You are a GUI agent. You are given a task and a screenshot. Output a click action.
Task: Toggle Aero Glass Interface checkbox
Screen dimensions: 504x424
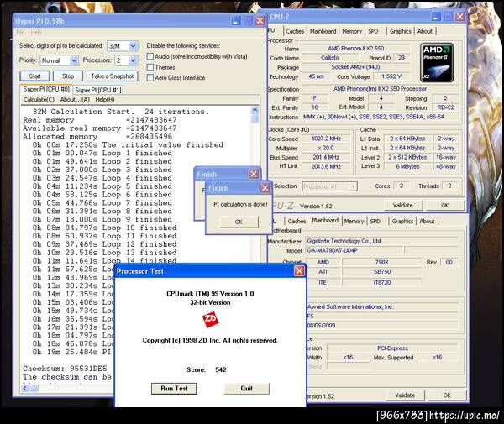pyautogui.click(x=150, y=77)
